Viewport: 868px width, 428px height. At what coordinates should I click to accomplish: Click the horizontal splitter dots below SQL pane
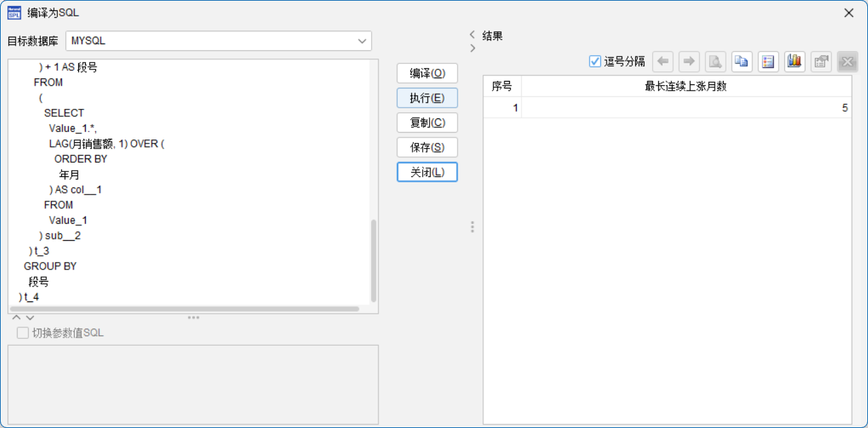tap(193, 317)
